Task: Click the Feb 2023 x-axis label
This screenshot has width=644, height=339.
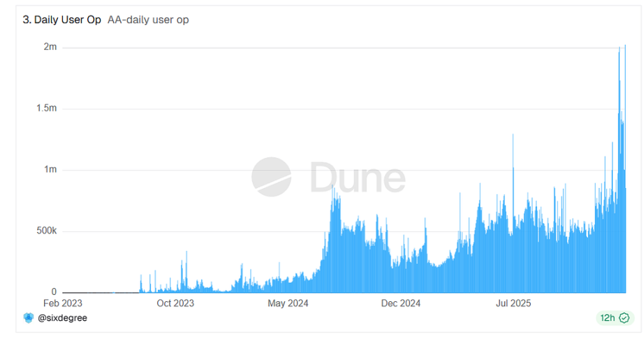Action: click(x=63, y=303)
